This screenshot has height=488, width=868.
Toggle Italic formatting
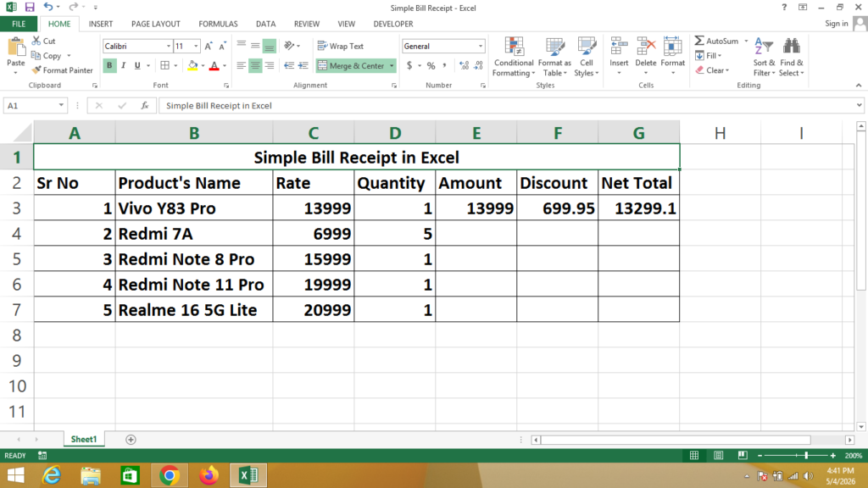click(x=123, y=65)
